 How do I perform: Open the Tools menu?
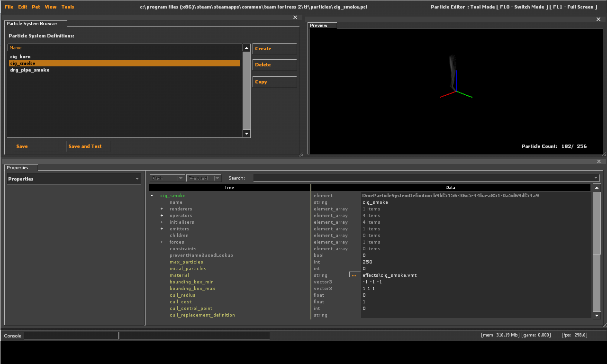click(x=68, y=7)
